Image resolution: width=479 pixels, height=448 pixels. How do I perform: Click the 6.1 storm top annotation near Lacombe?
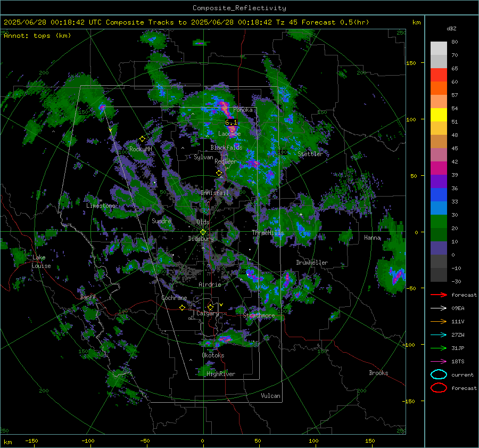click(231, 123)
